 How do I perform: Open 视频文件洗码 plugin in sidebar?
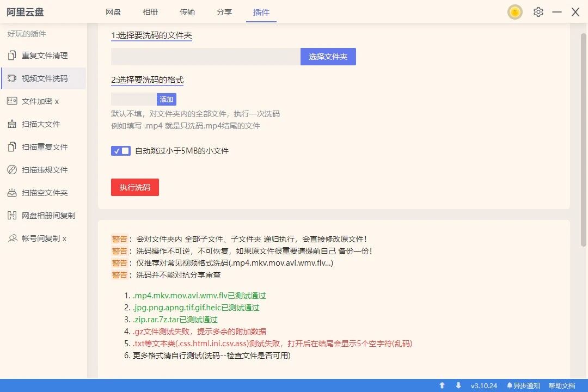tap(44, 78)
